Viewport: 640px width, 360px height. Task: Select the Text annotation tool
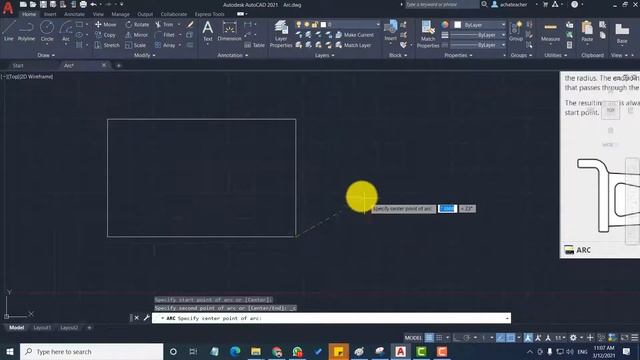207,31
